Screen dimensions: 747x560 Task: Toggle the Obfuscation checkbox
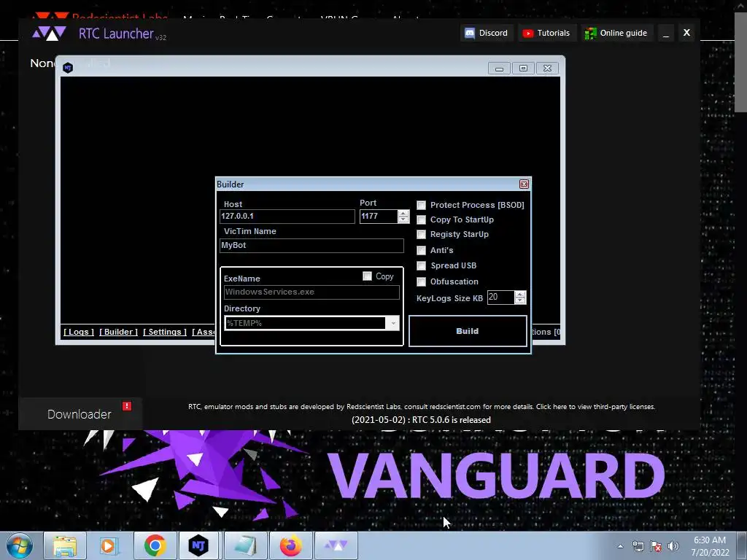click(421, 282)
